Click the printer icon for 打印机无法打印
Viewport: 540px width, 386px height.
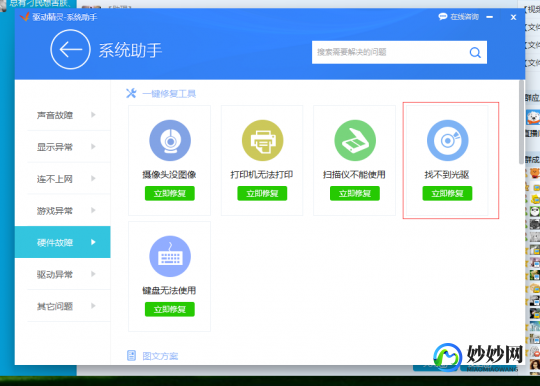pos(262,140)
